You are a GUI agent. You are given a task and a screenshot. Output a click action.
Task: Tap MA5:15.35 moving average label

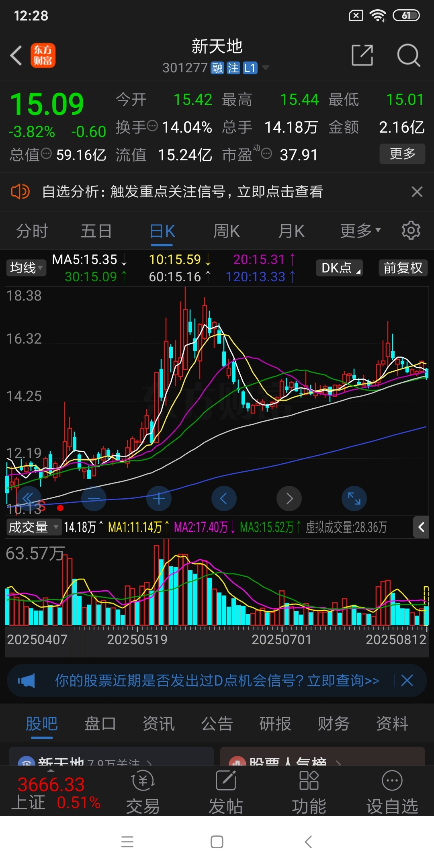(x=89, y=260)
